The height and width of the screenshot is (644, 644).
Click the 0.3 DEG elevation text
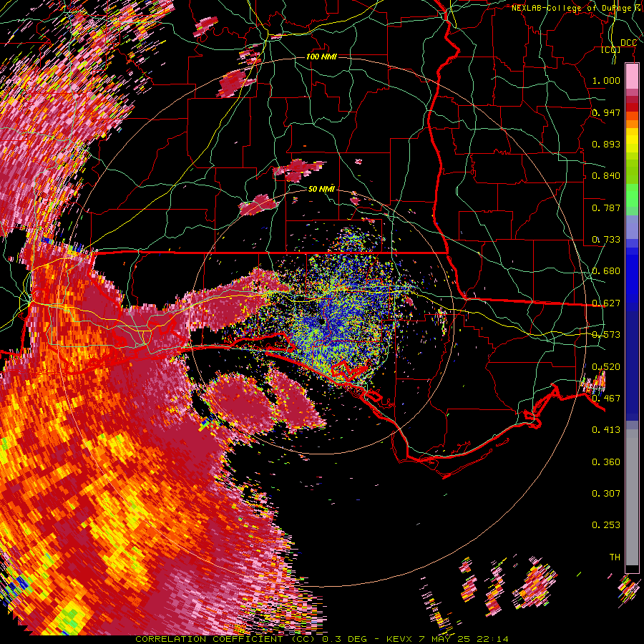[x=346, y=639]
